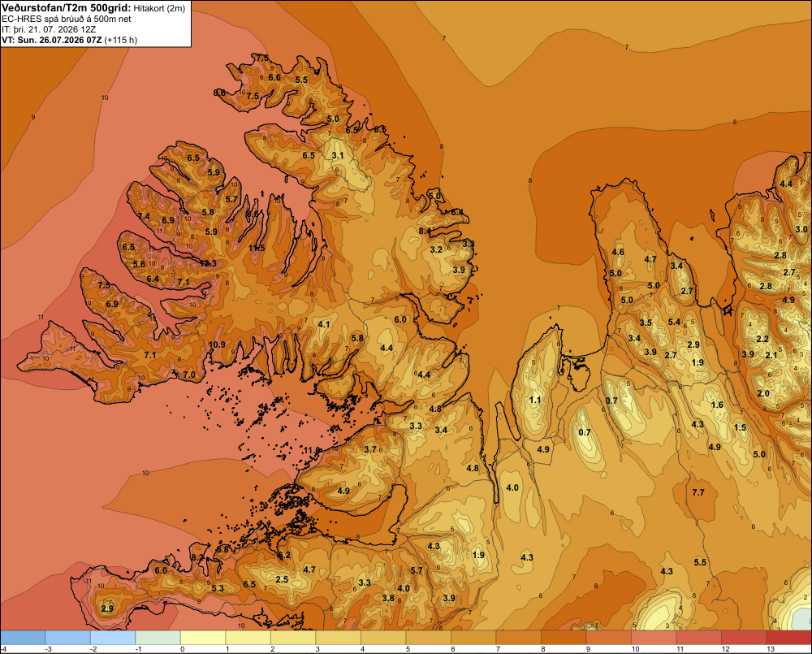Click the 10.9 temperature value
The height and width of the screenshot is (654, 812).
(217, 344)
